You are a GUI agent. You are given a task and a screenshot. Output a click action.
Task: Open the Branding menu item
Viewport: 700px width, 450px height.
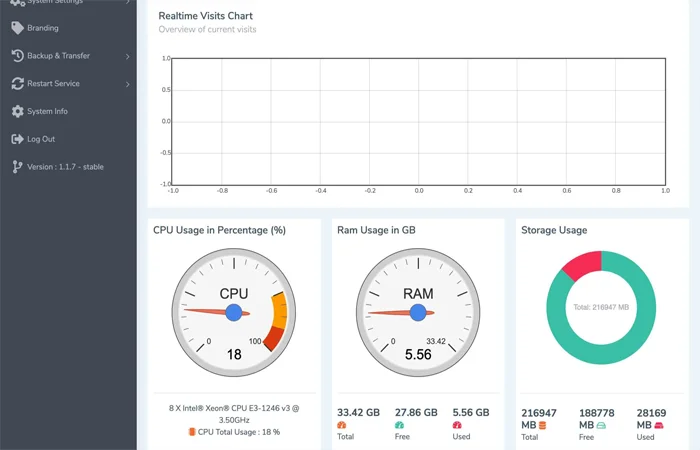tap(42, 28)
